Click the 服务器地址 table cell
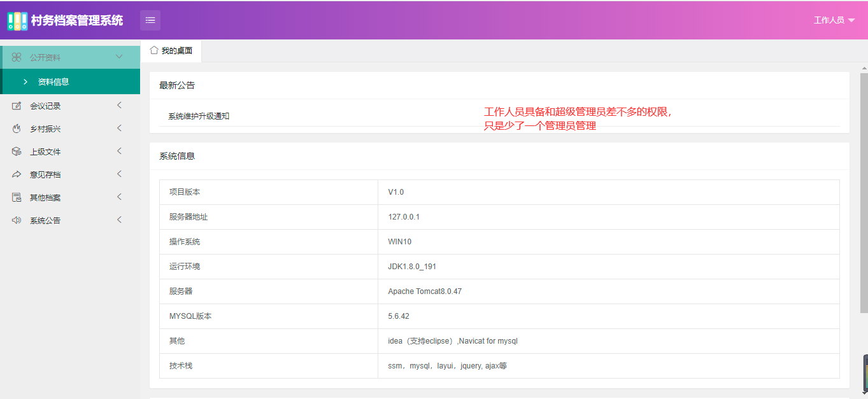 269,217
